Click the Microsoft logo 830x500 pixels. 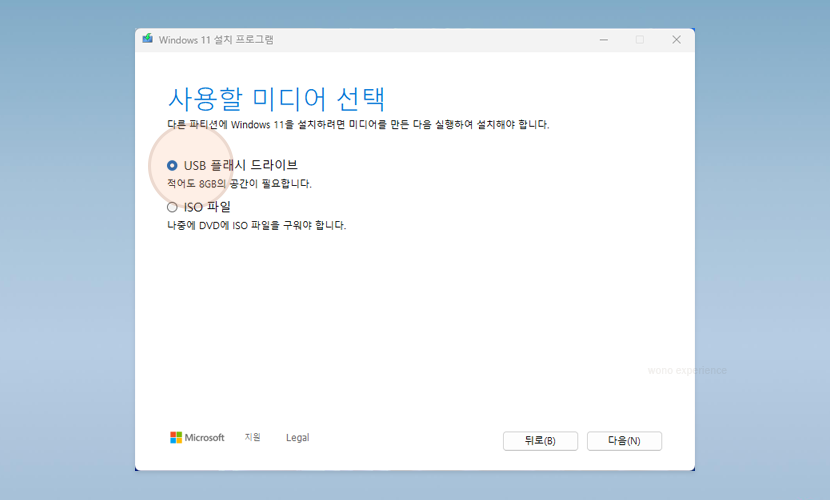tap(197, 438)
